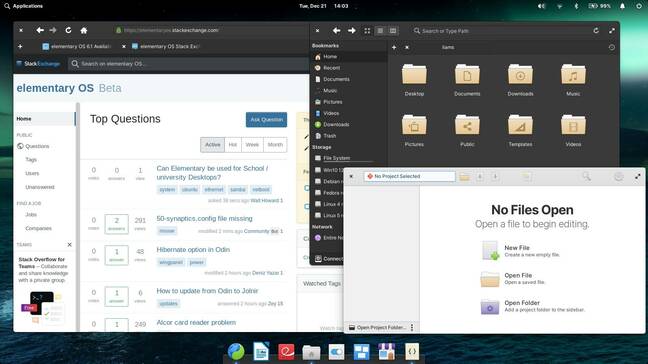Reload the page in the web browser
The image size is (648, 364).
click(x=69, y=30)
